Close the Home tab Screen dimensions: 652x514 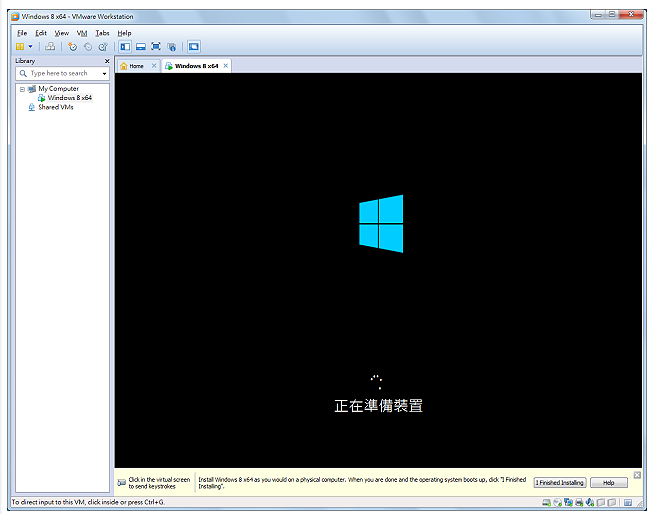click(x=154, y=66)
